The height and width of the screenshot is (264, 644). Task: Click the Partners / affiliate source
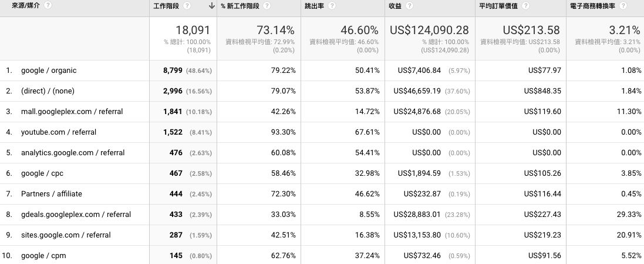coord(52,194)
